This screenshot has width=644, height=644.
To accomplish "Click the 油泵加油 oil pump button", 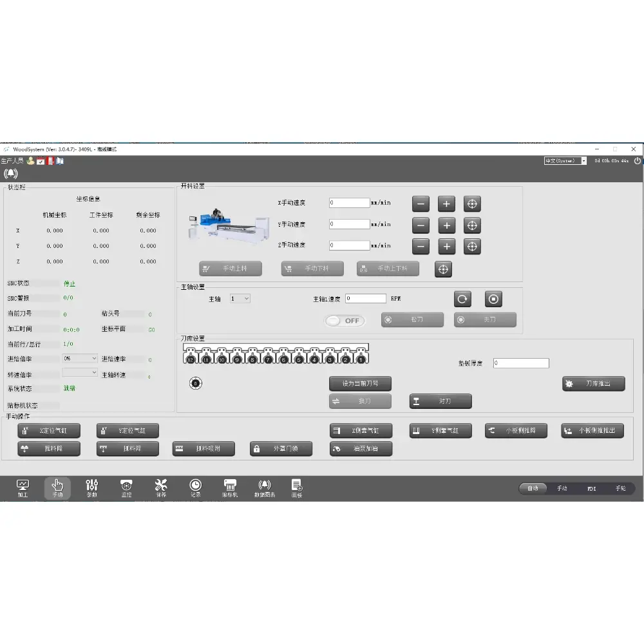I will coord(361,448).
